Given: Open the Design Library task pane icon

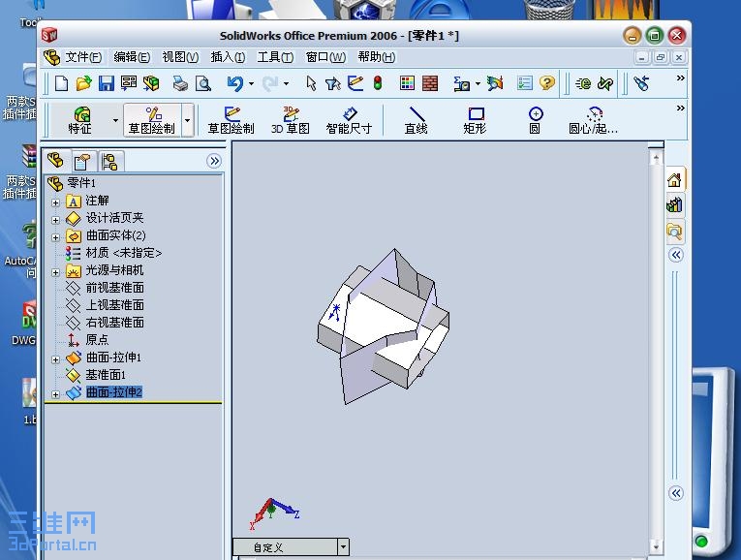Looking at the screenshot, I should (x=674, y=205).
